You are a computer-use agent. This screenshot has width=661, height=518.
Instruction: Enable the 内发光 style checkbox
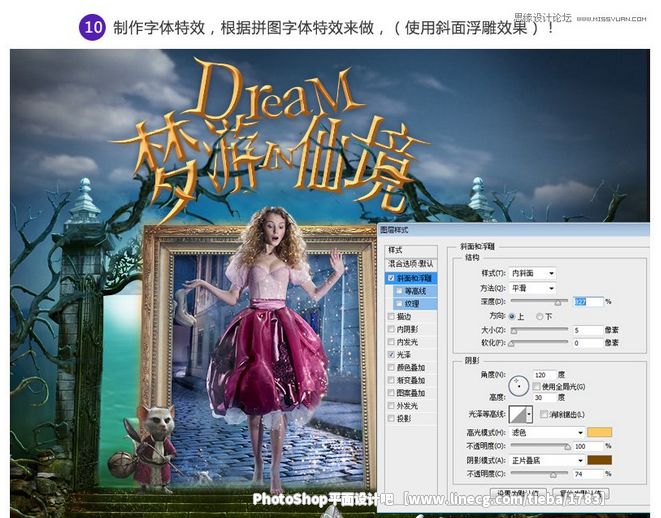pyautogui.click(x=391, y=342)
